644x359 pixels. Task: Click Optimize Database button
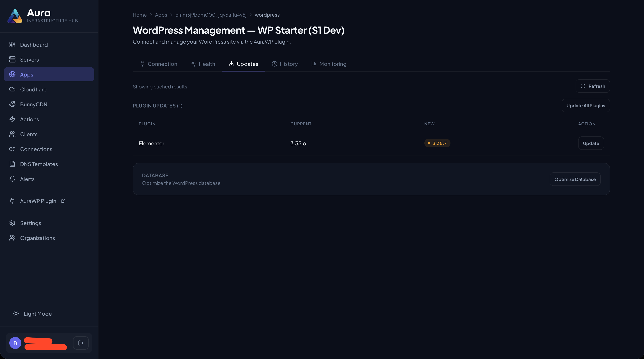tap(575, 179)
